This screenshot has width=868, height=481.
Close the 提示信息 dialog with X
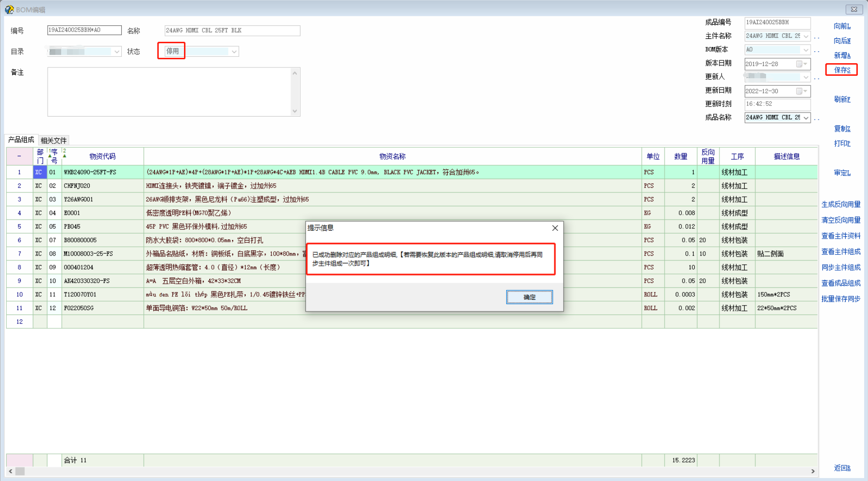coord(555,228)
